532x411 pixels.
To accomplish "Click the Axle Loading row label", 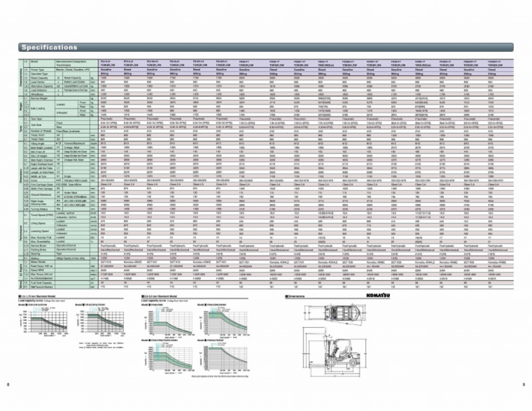I will [37, 109].
